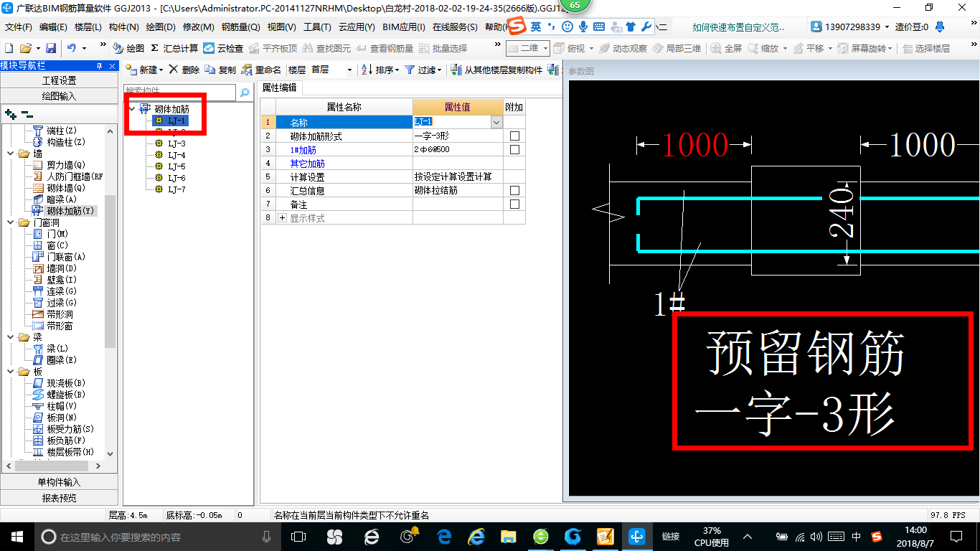980x551 pixels.
Task: Open the 名称 value dropdown arrow
Action: (496, 123)
